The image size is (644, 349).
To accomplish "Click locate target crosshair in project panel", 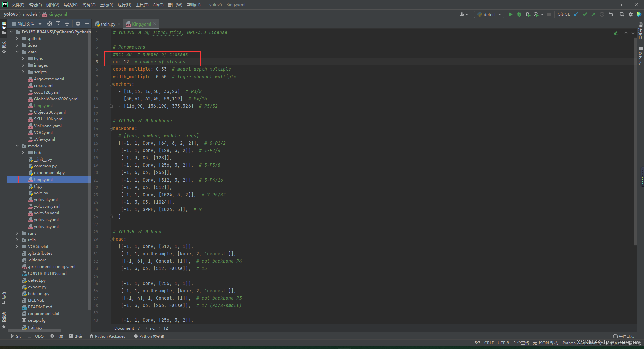I will coord(50,24).
